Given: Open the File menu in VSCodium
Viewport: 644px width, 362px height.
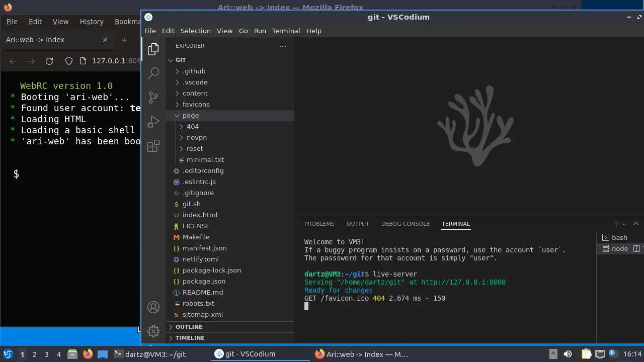Looking at the screenshot, I should click(x=150, y=31).
